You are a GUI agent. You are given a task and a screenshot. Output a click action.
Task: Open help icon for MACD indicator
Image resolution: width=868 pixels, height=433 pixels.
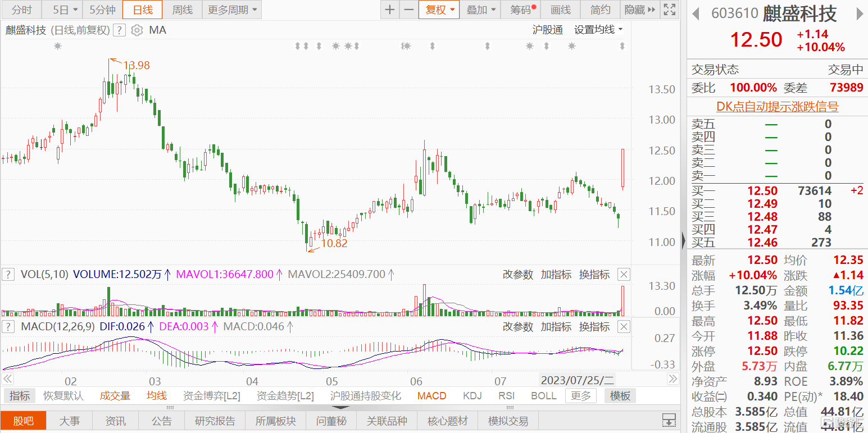click(x=8, y=326)
